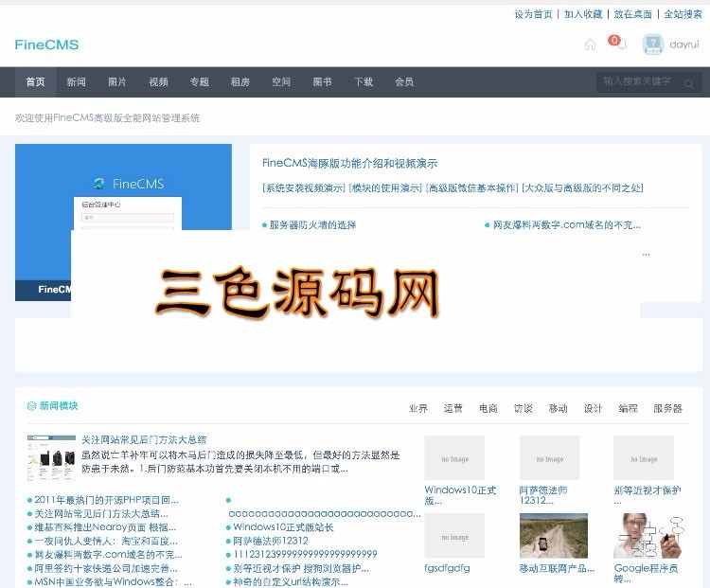The image size is (710, 588).
Task: Open the 新闻模块 section title
Action: click(59, 406)
